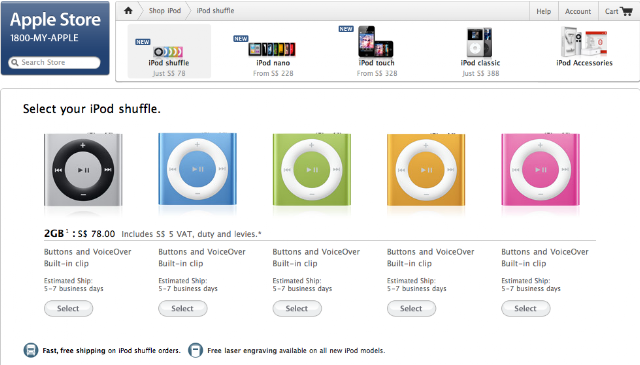The image size is (640, 365).
Task: Click the NEW badge beside iPod nano
Action: pos(240,39)
